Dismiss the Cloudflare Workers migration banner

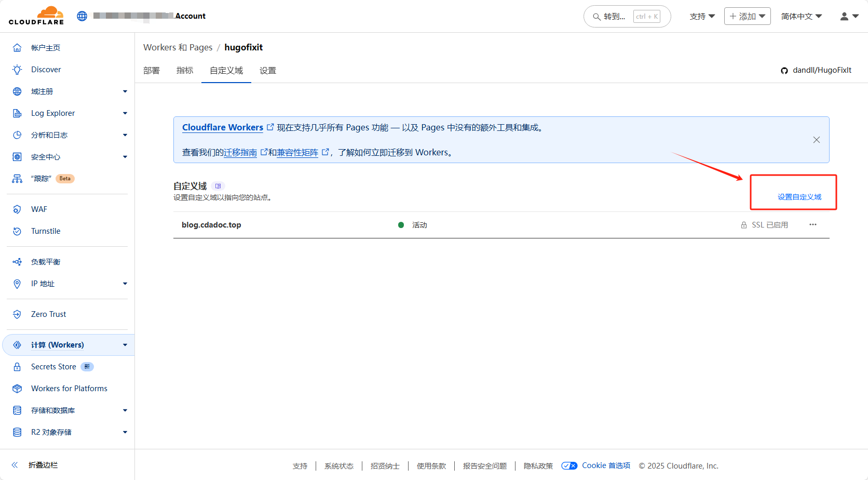pos(816,140)
